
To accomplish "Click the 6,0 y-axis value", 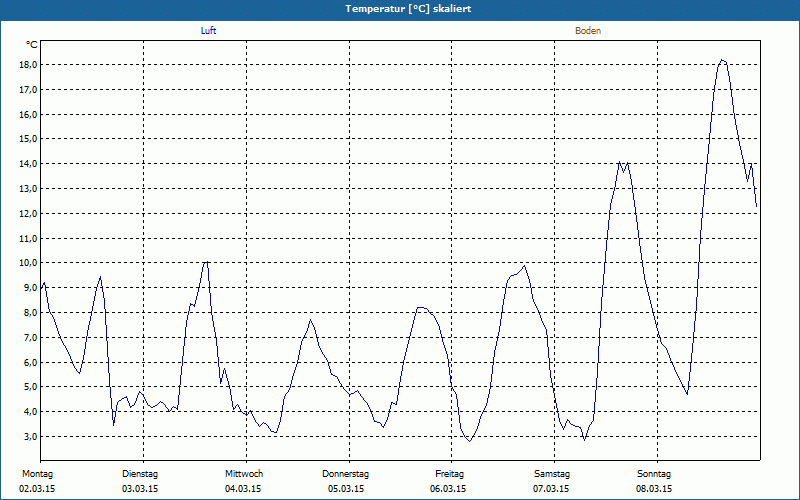I will tap(31, 362).
